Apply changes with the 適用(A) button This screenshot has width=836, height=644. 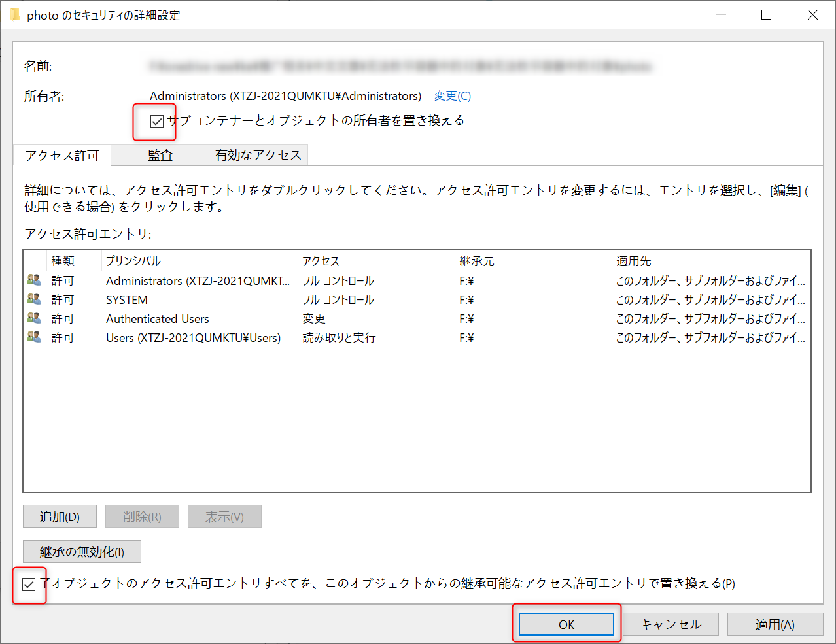click(x=775, y=624)
